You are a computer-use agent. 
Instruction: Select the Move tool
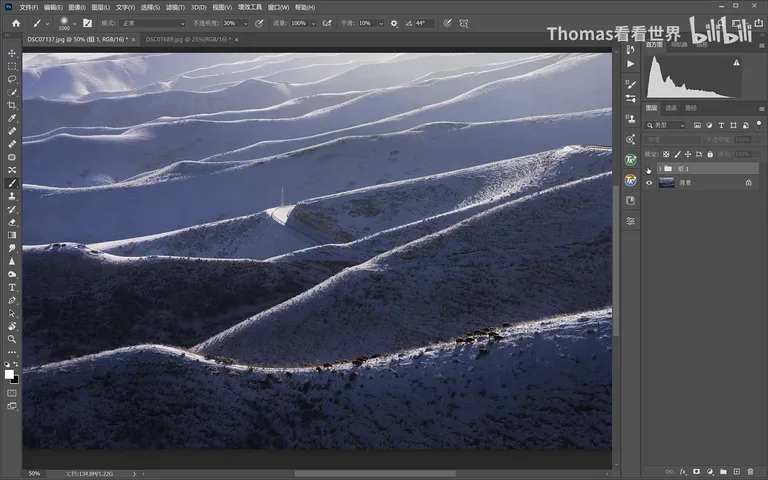coord(12,53)
